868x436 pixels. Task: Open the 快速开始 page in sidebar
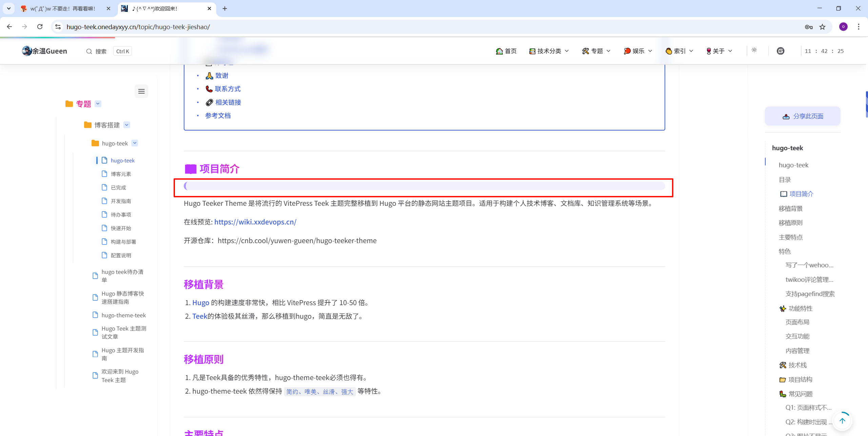pos(121,228)
